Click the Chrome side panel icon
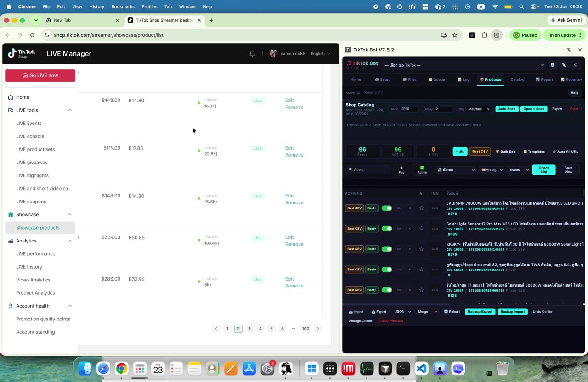The image size is (588, 382). coord(497,35)
